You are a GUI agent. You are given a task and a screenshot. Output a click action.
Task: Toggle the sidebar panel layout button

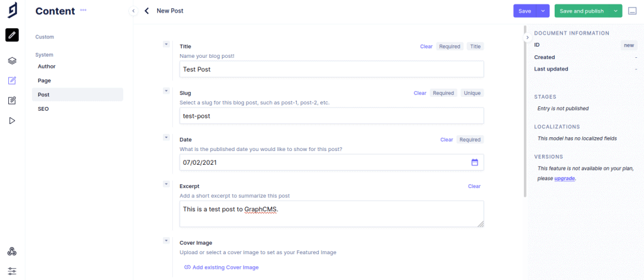tap(632, 11)
